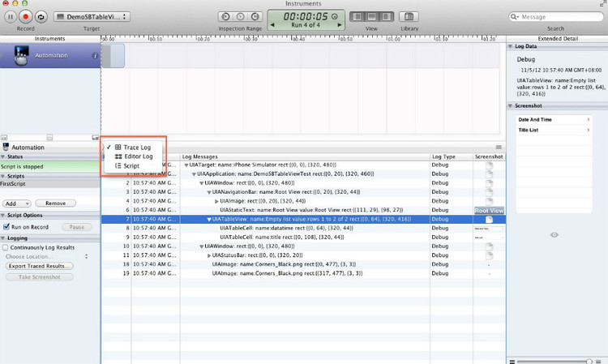Collapse the UIATableView tree row
The image size is (608, 364).
[209, 219]
